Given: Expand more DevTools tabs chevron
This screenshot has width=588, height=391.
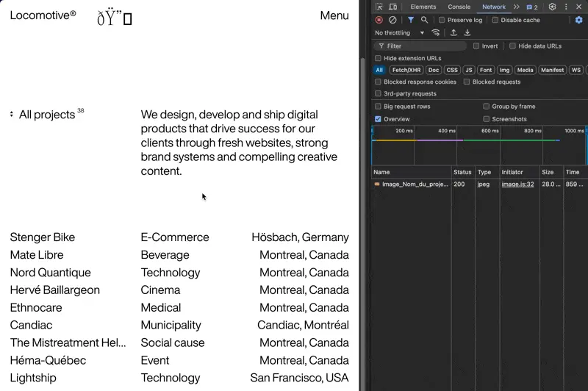Looking at the screenshot, I should click(517, 7).
